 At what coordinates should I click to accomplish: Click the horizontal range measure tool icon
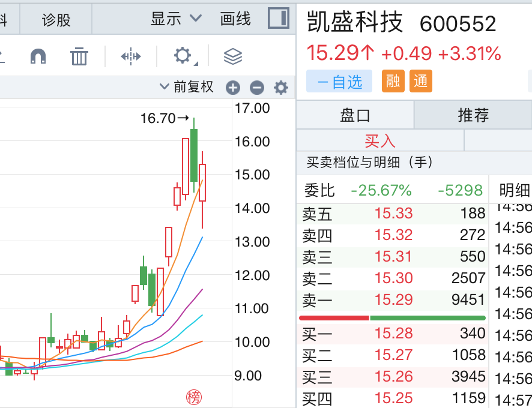click(130, 56)
